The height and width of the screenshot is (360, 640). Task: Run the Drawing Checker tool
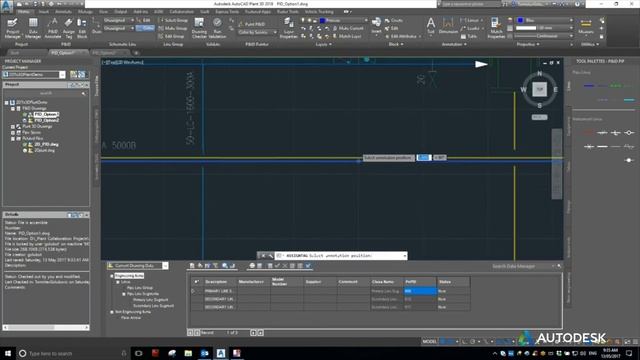coord(199,28)
